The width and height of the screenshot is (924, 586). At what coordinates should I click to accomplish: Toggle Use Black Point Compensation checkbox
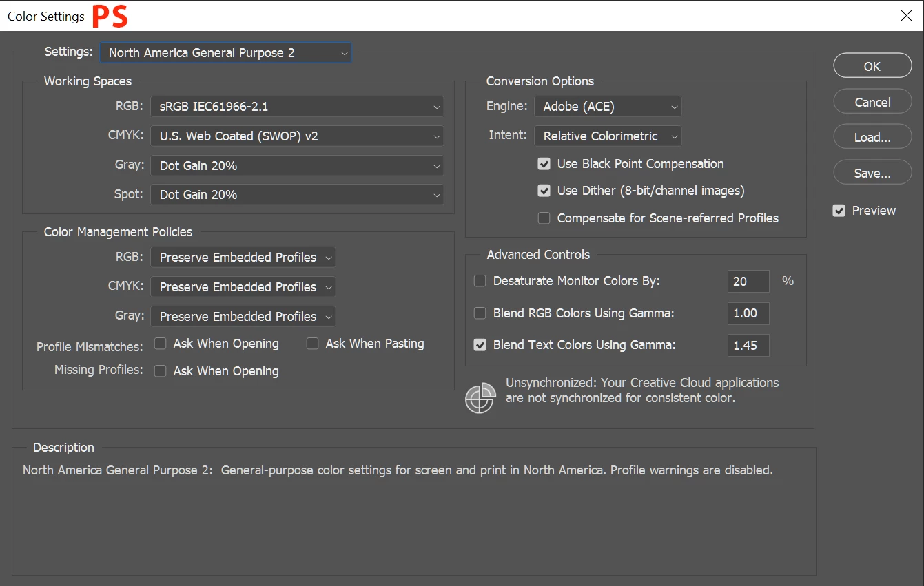pos(544,164)
